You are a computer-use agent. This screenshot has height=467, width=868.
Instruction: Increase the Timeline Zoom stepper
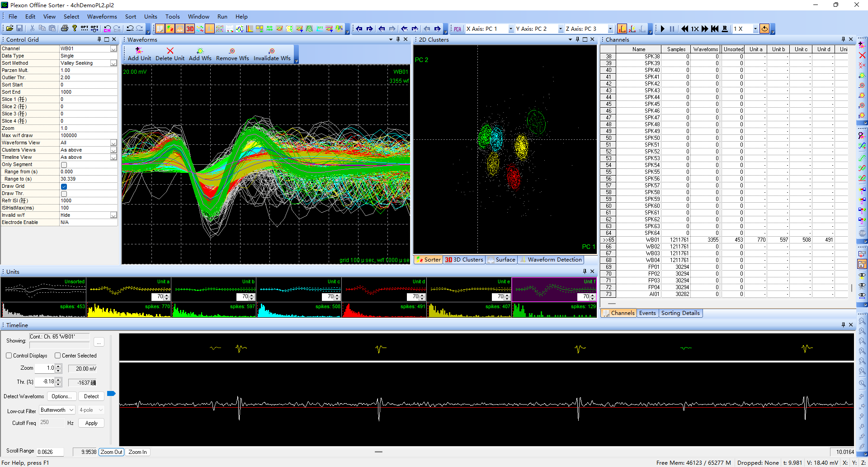[x=58, y=366]
